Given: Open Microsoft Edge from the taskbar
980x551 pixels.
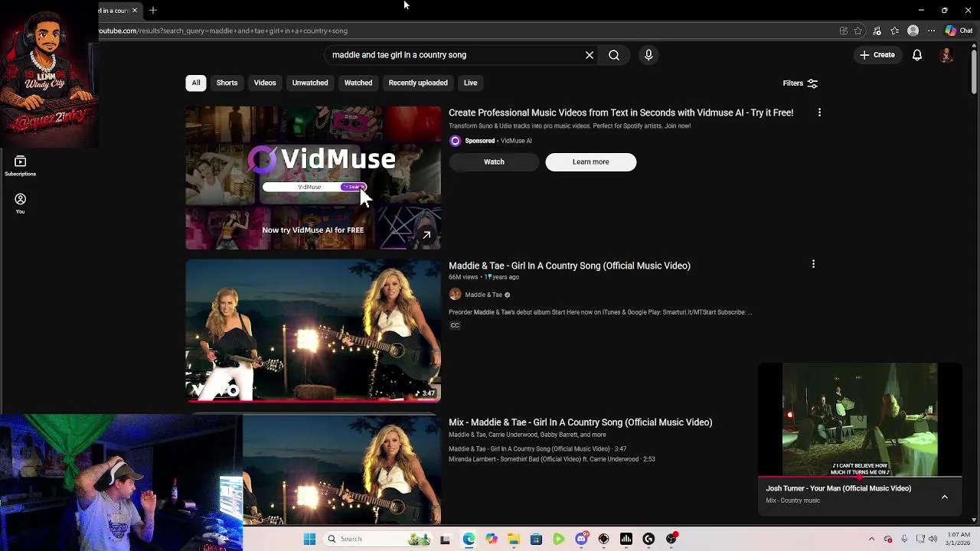Looking at the screenshot, I should 469,539.
